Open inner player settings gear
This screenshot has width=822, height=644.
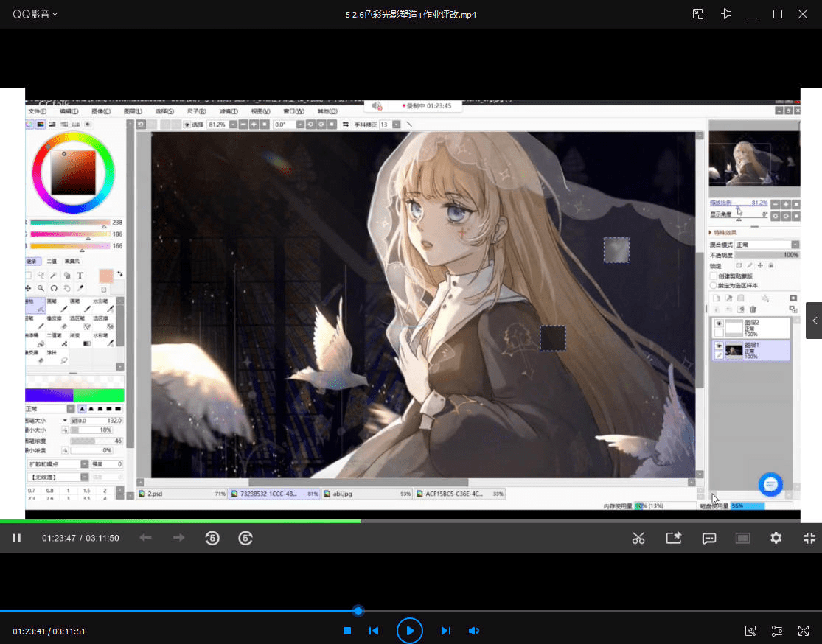tap(776, 538)
